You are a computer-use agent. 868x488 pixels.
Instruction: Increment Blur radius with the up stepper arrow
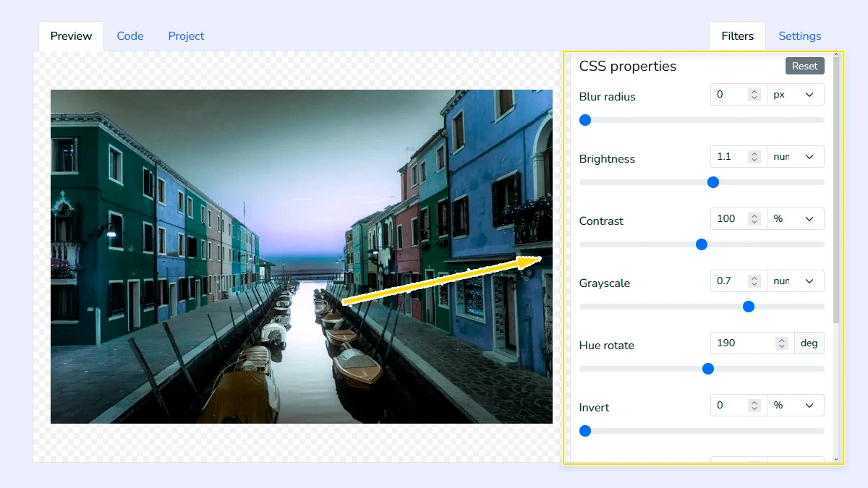pyautogui.click(x=754, y=91)
